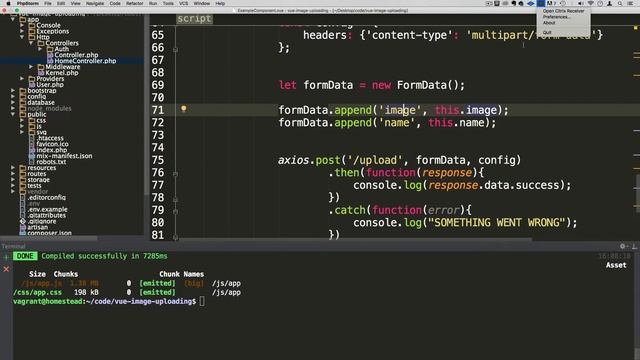This screenshot has height=360, width=640.
Task: Open the Navigate menu
Action: pos(95,3)
